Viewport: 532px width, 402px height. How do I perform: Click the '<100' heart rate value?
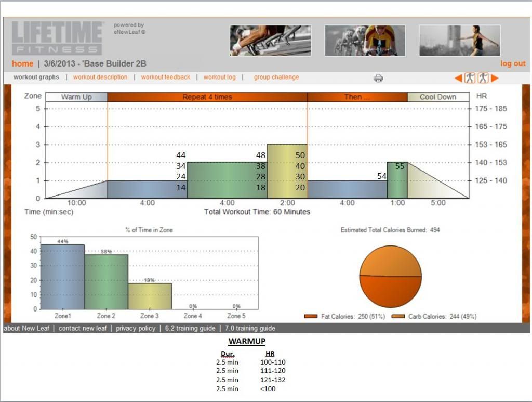click(x=268, y=389)
